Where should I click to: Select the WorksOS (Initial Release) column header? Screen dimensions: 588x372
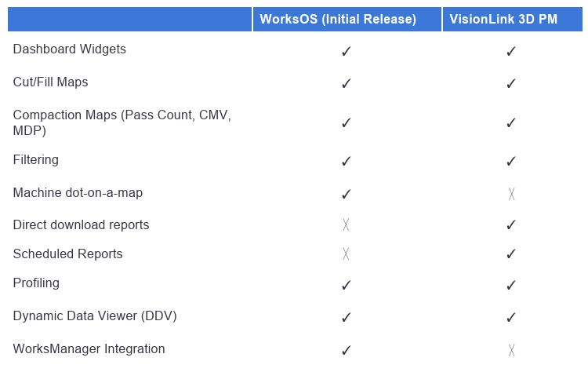pyautogui.click(x=347, y=19)
